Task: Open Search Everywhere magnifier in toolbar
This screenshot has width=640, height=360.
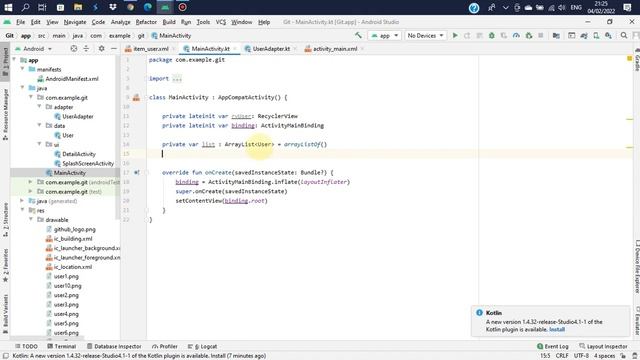Action: [624, 36]
